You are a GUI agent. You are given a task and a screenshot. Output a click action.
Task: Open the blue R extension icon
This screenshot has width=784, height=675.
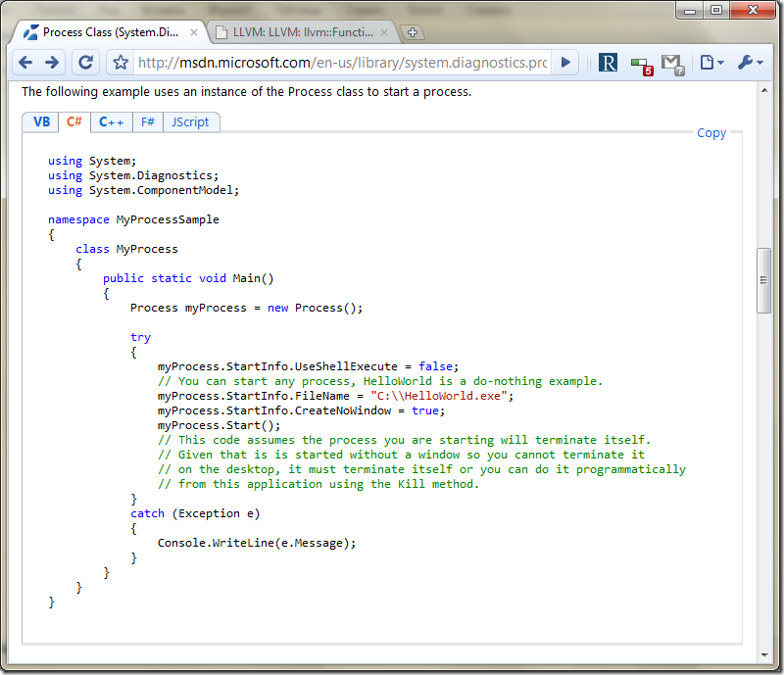(608, 63)
